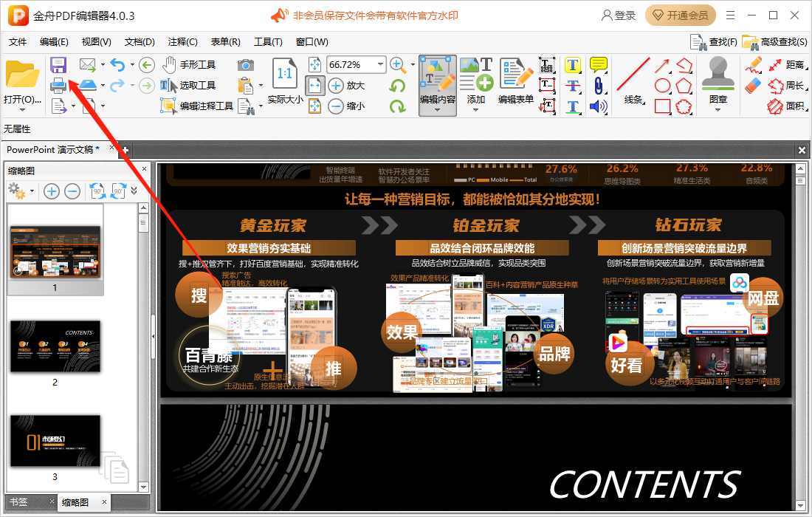Expand more thumbnail tools double chevron

point(134,191)
